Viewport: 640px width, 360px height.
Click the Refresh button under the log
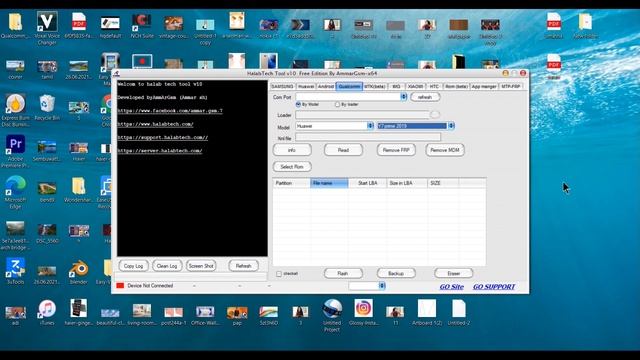click(243, 266)
